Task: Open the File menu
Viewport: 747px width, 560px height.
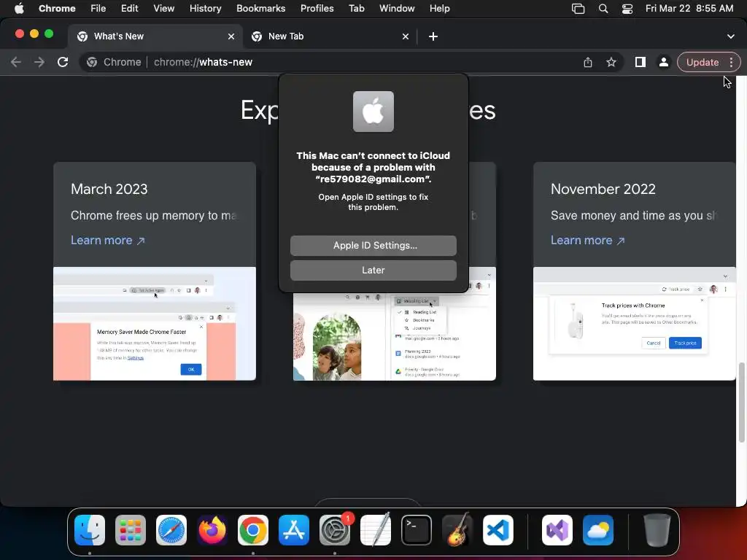Action: pos(98,9)
